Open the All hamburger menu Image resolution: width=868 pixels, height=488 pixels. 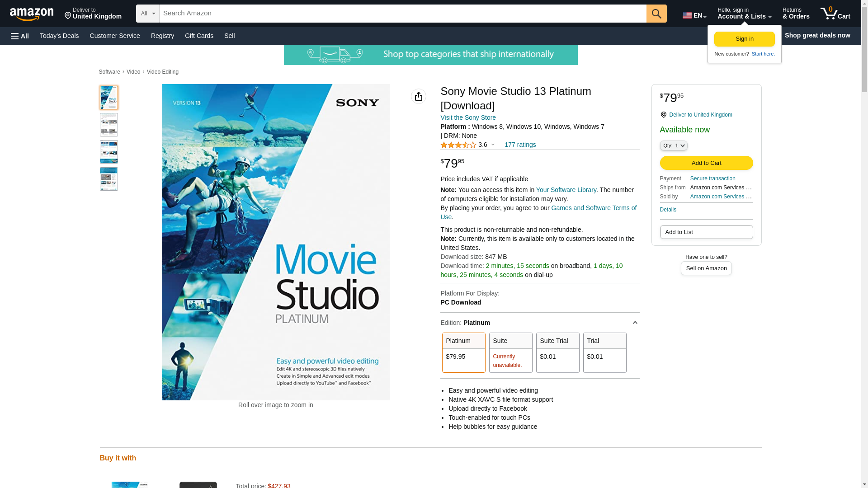click(x=20, y=36)
